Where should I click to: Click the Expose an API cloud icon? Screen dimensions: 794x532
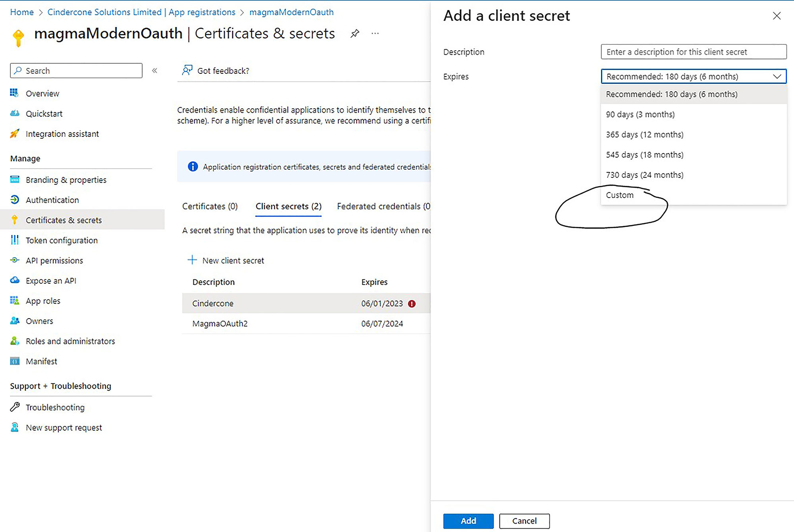[x=15, y=280]
